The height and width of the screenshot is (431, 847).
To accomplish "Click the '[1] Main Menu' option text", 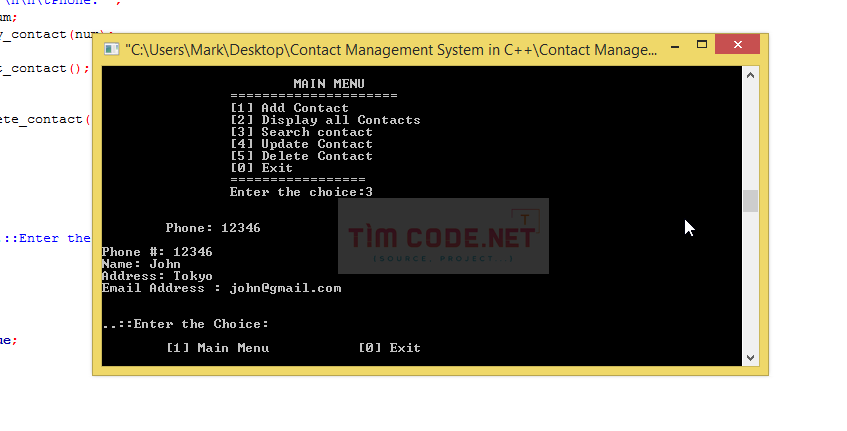I will (218, 348).
